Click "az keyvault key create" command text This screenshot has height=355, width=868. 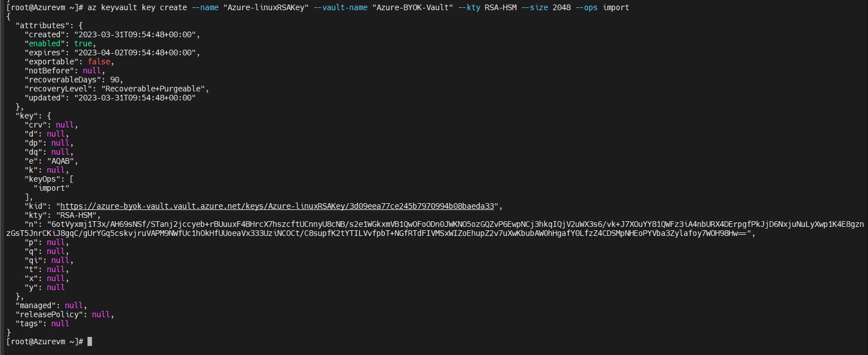(x=137, y=7)
